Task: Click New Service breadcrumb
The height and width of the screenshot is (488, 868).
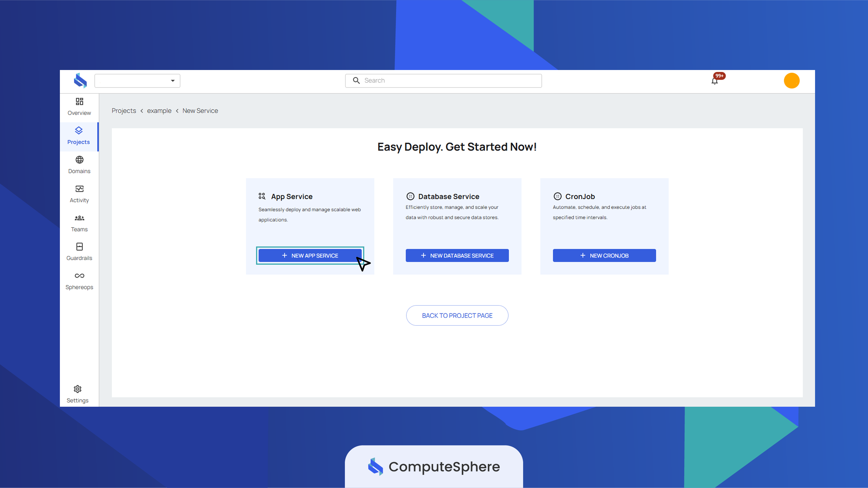Action: click(200, 111)
